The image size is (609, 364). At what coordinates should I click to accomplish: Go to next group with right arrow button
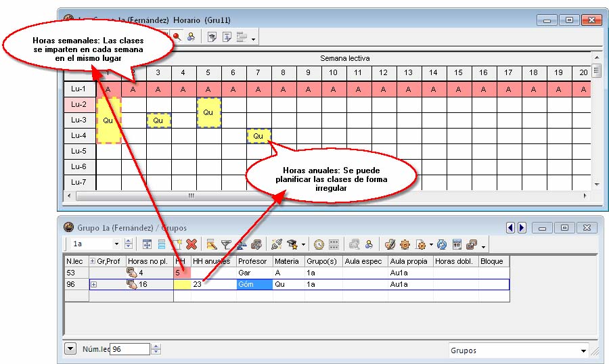(x=522, y=227)
